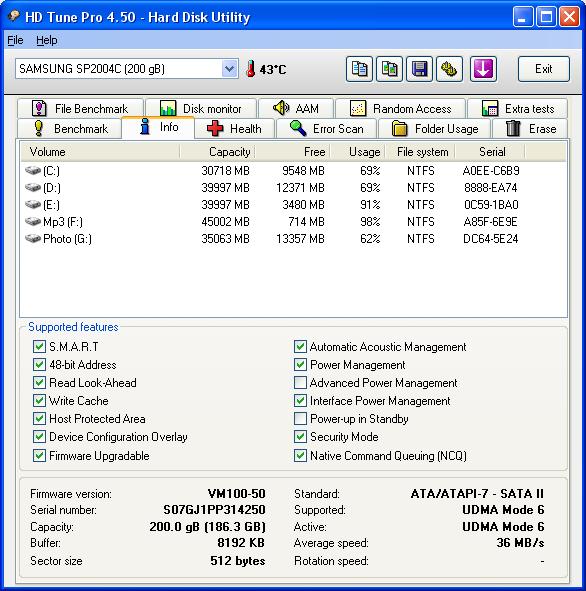The width and height of the screenshot is (586, 591).
Task: Click the 8192 KB buffer value
Action: (241, 542)
